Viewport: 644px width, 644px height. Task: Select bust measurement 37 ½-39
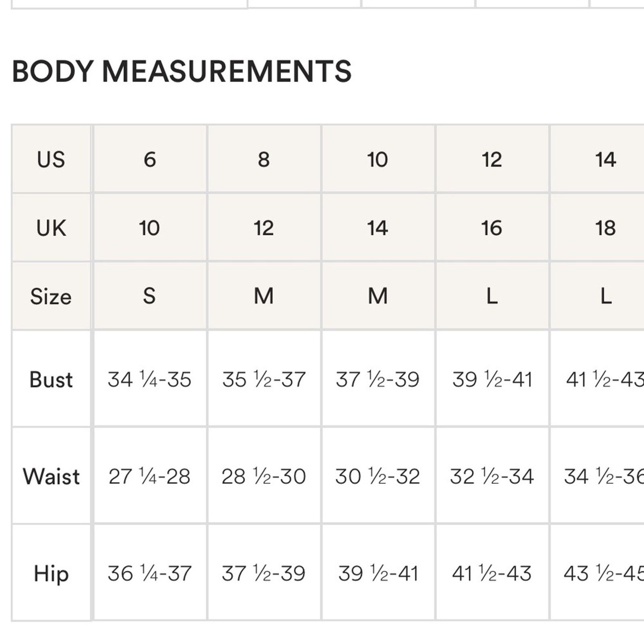click(378, 379)
